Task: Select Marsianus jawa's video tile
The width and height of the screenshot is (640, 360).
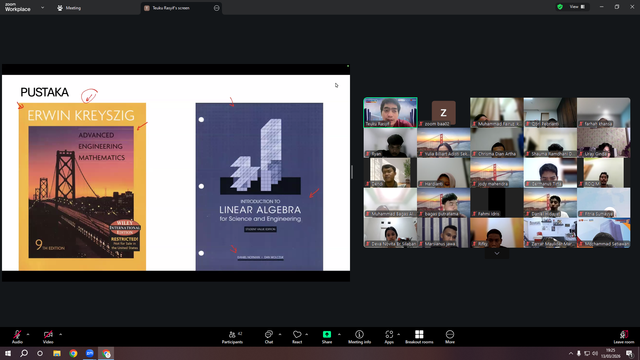Action: pos(444,233)
